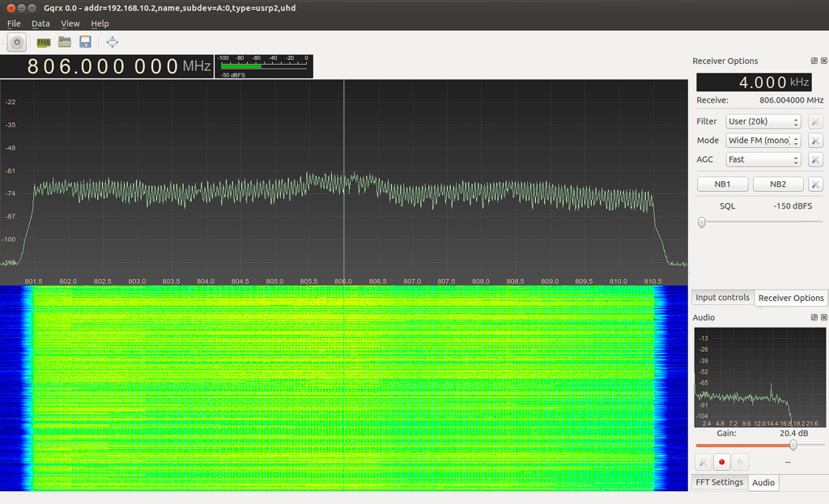Switch to the Input controls tab
The image size is (829, 504).
[722, 298]
